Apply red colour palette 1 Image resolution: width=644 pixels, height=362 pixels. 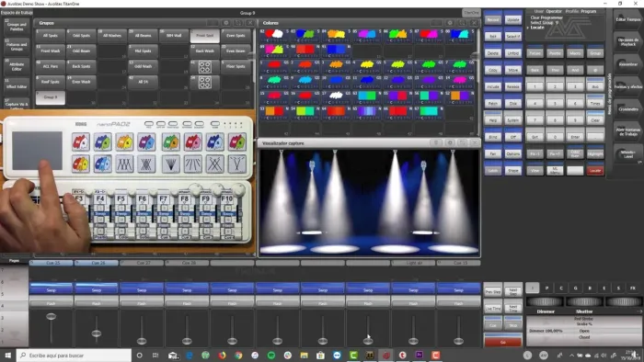(274, 66)
